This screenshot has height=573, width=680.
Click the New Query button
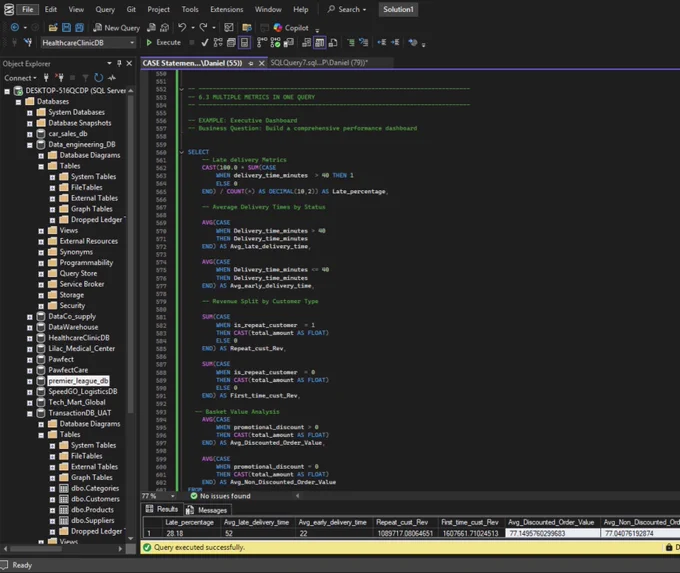tap(117, 28)
